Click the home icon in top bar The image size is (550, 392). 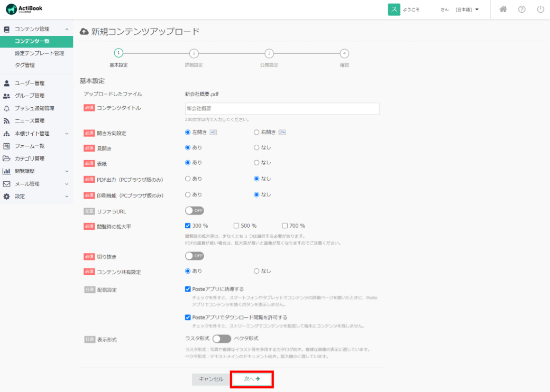(503, 10)
